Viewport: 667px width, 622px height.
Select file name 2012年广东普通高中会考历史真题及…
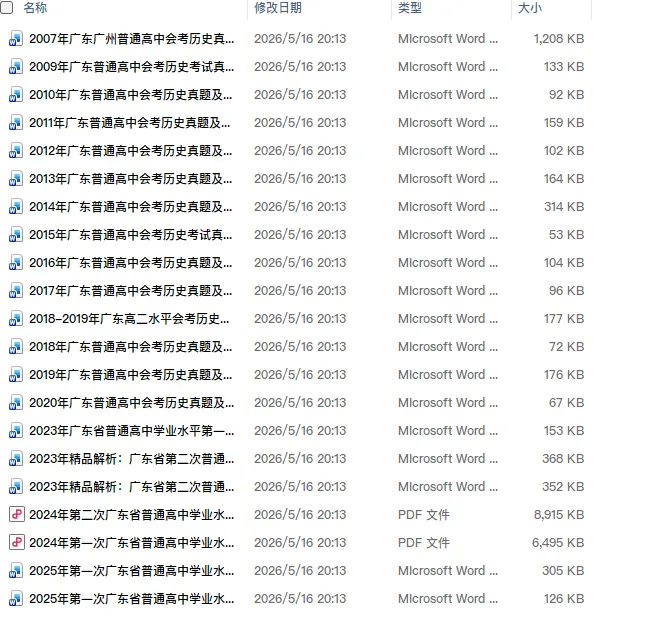[131, 151]
